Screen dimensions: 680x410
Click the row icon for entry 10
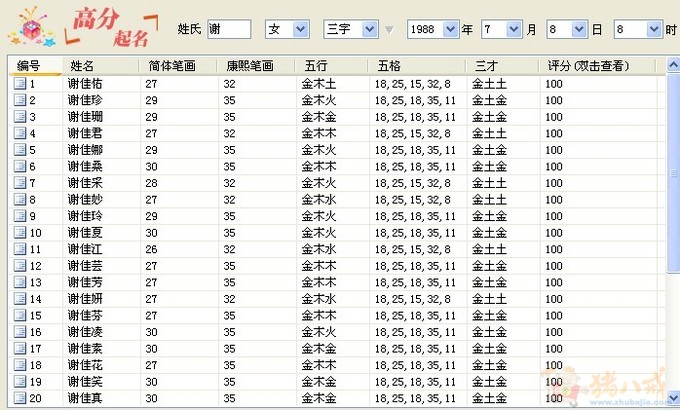(x=20, y=232)
